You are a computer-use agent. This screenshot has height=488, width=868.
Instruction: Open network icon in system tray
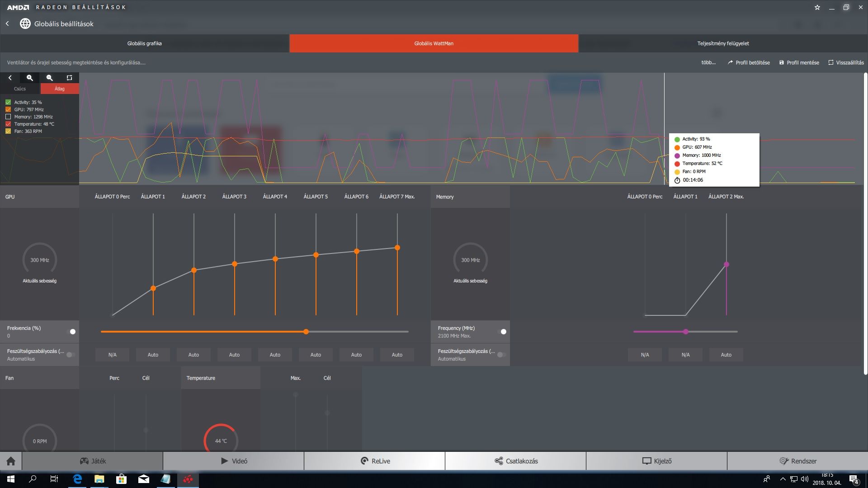pyautogui.click(x=794, y=479)
